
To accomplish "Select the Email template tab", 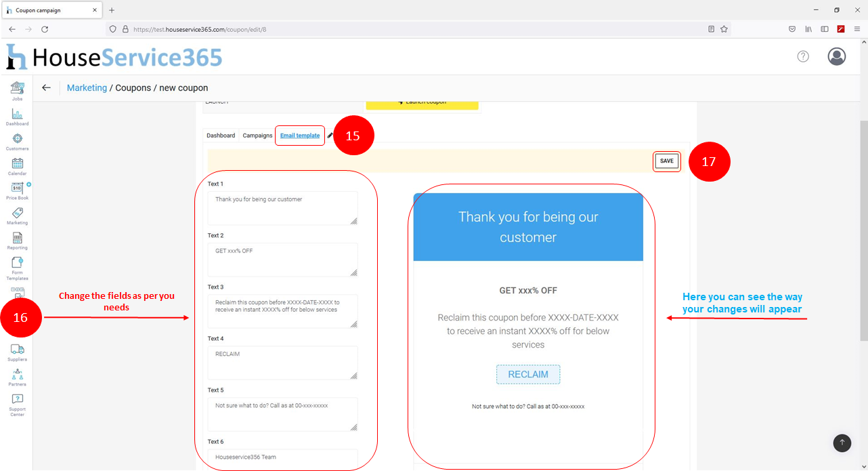I will point(300,136).
